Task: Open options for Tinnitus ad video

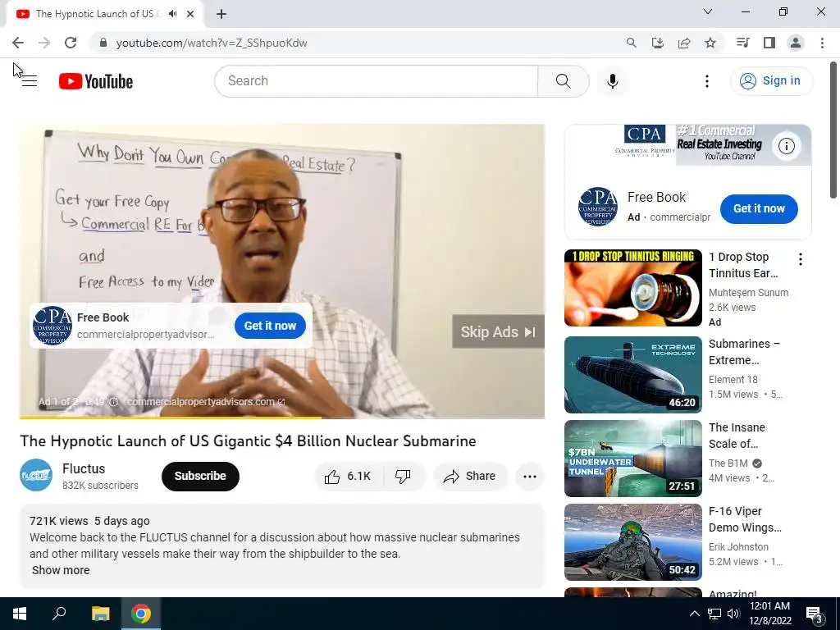Action: (800, 259)
